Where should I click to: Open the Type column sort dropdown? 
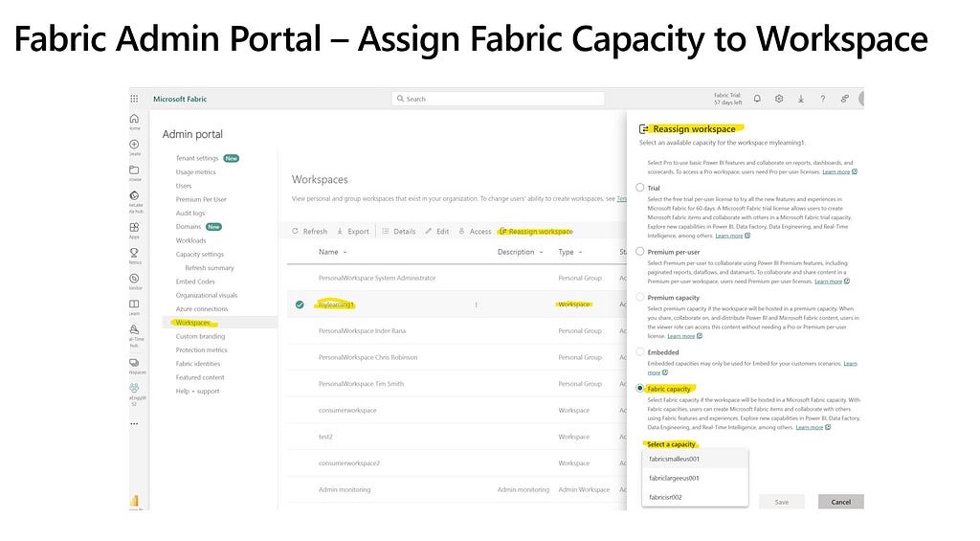click(581, 252)
